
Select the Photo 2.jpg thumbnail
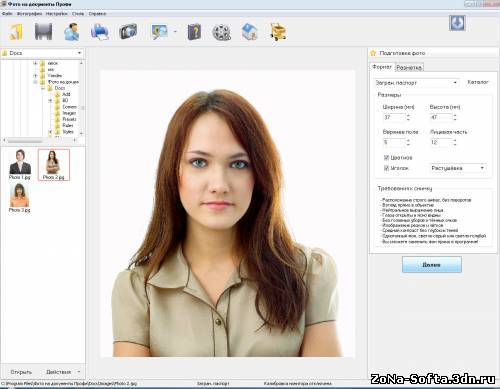point(54,165)
